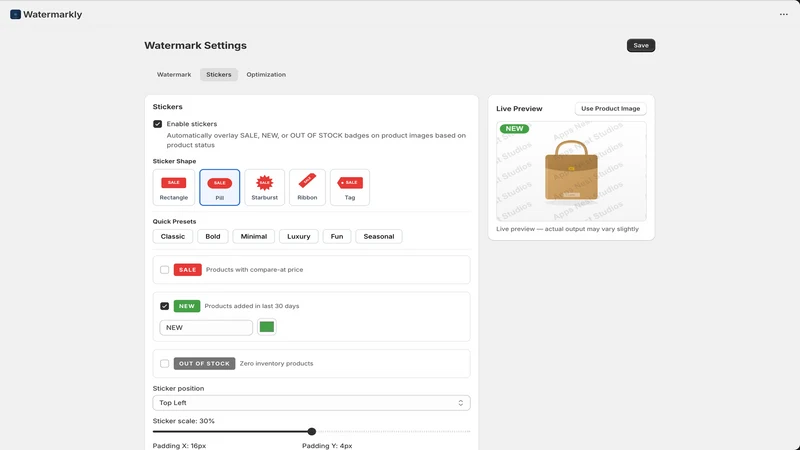Click the NEW sticker in live preview
The width and height of the screenshot is (800, 450).
pyautogui.click(x=514, y=129)
